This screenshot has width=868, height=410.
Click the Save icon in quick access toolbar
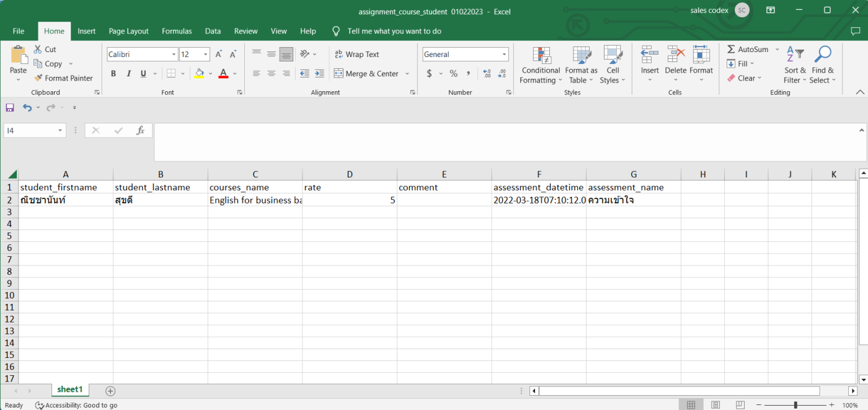click(x=10, y=107)
